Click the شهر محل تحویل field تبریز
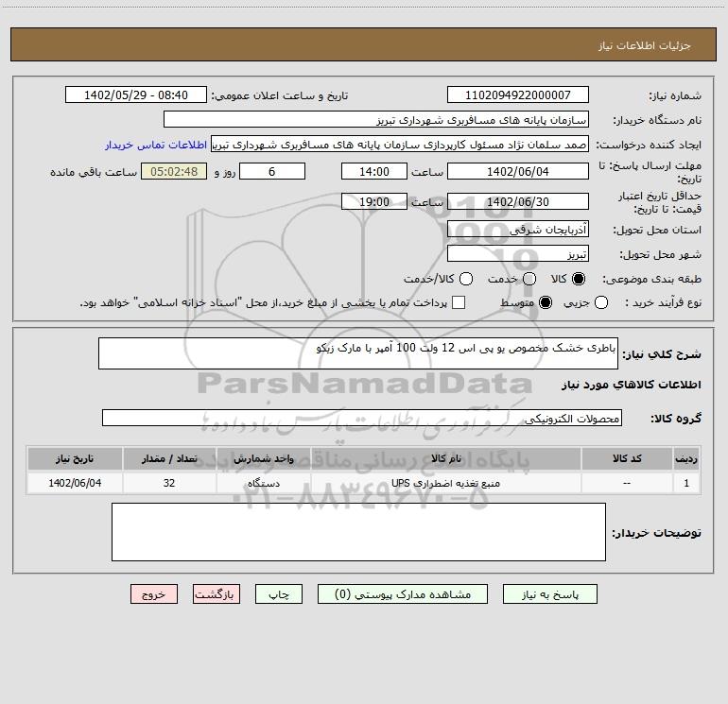 [x=518, y=254]
